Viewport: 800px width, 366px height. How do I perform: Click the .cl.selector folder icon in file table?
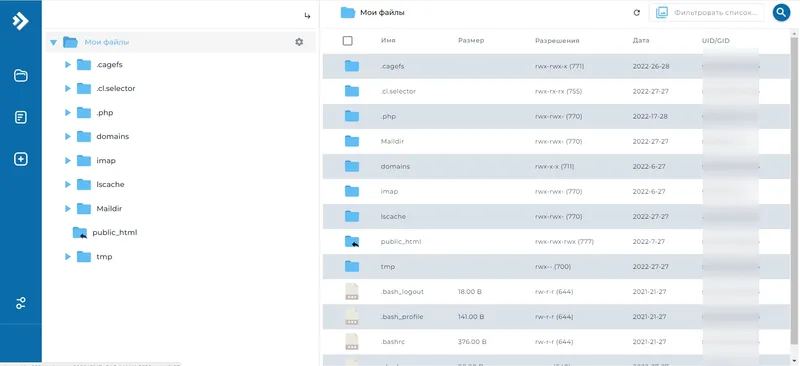352,91
